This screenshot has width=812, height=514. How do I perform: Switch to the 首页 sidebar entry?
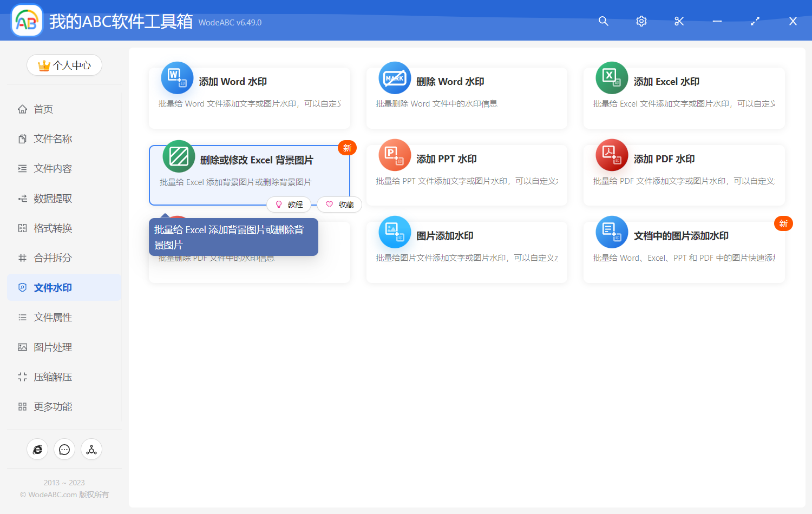point(43,109)
